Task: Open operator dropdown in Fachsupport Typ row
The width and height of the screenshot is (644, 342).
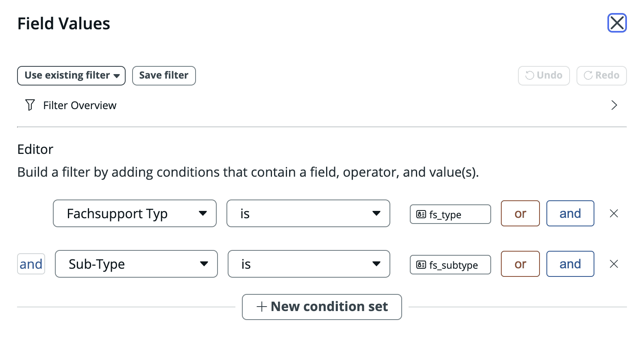Action: 308,213
